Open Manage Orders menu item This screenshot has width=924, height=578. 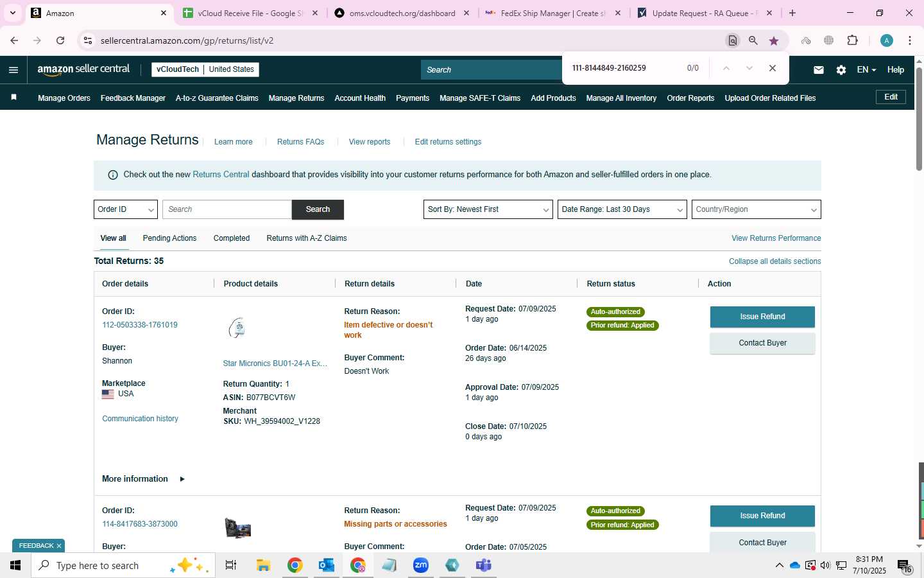coord(64,98)
